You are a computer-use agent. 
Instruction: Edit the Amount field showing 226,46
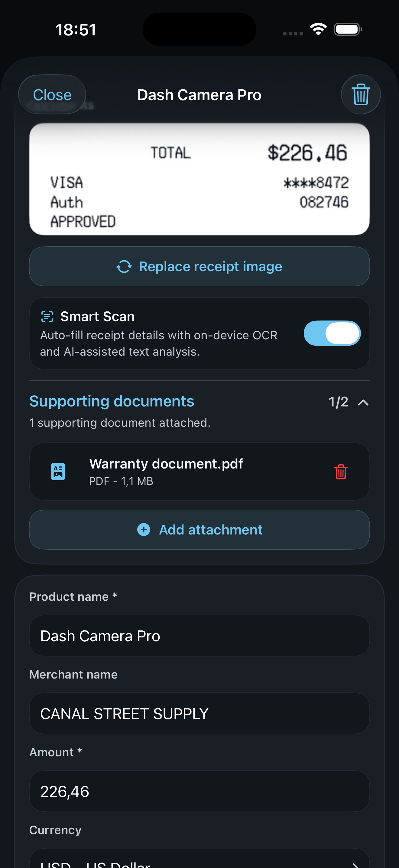[199, 791]
